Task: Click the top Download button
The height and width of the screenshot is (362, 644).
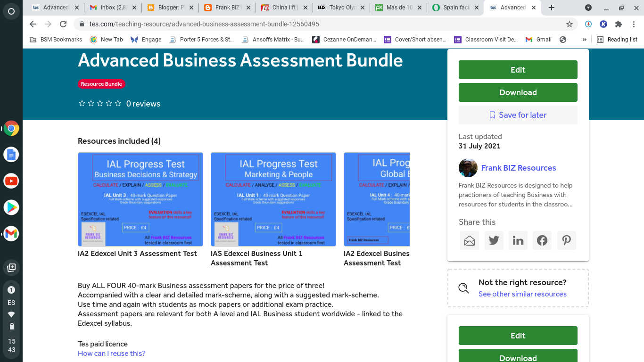Action: [518, 92]
